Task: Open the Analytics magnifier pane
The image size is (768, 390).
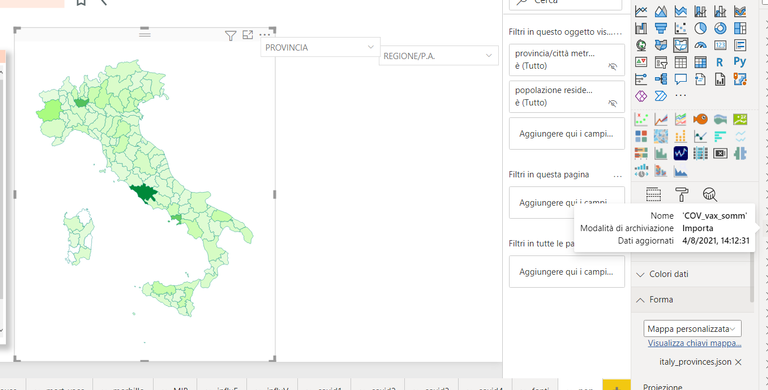Action: [x=710, y=195]
